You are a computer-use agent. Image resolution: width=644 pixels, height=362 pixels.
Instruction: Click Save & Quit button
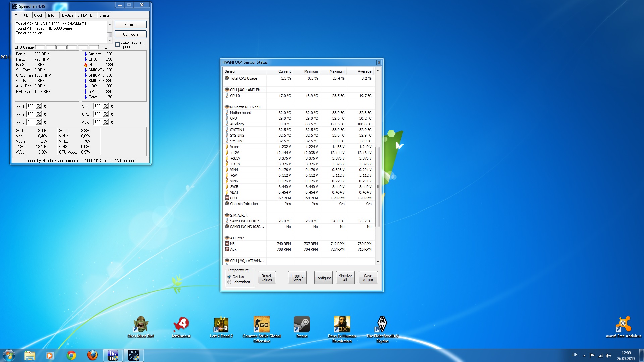coord(368,278)
